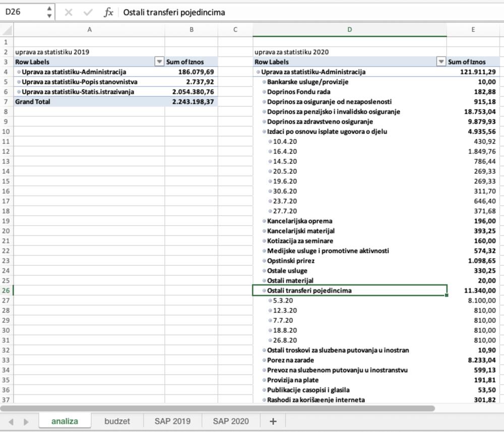Open the SAP 2019 sheet tab

tap(172, 421)
